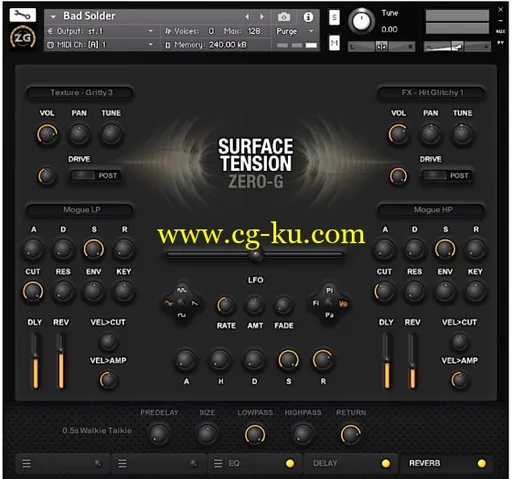Turn off the EQ yellow power light
The height and width of the screenshot is (479, 512).
[x=290, y=463]
